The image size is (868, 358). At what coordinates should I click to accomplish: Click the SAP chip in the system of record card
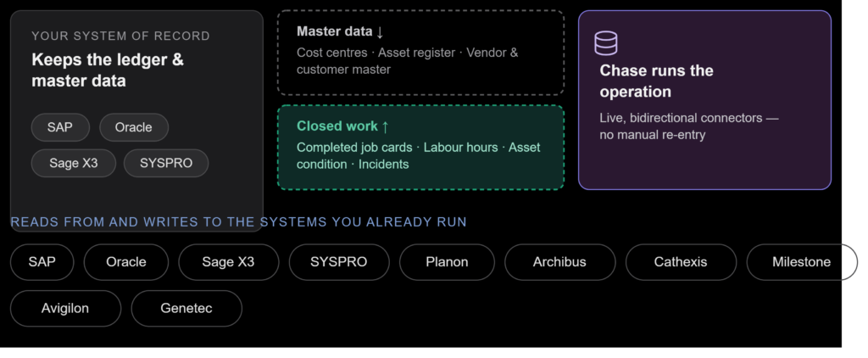60,127
